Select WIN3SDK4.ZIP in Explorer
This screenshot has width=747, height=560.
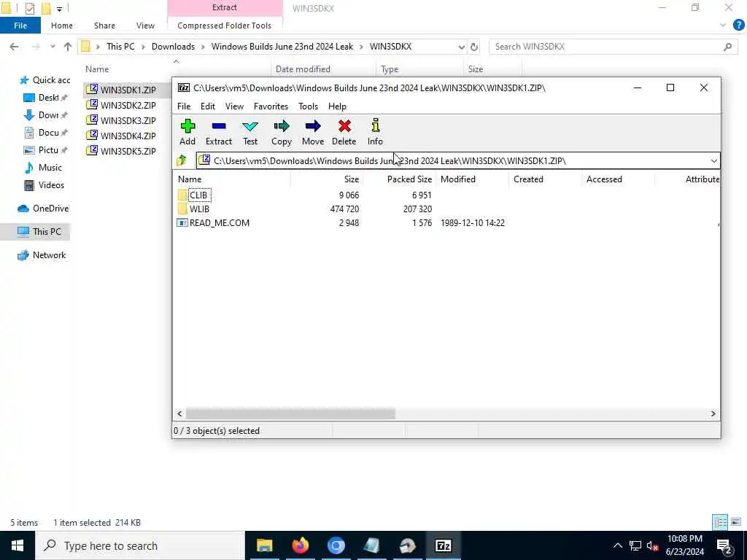(x=128, y=135)
